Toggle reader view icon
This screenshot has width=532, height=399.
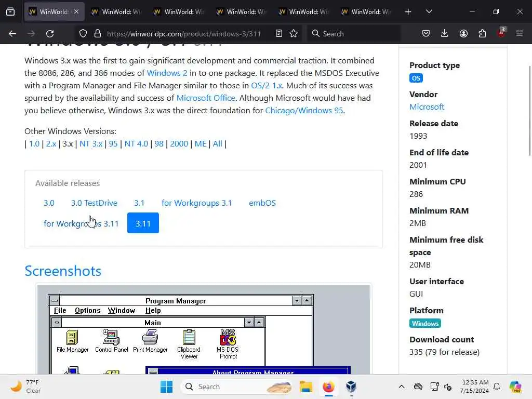pos(279,34)
